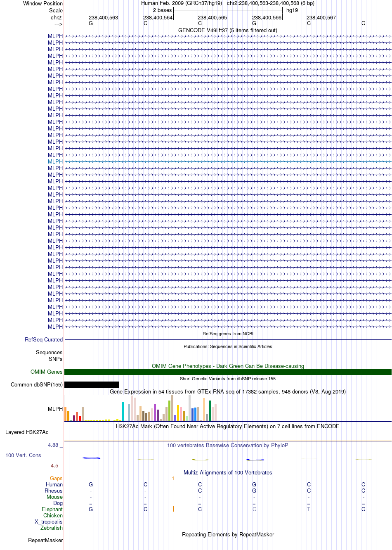The image size is (392, 550).
Task: Click the 4.88 PhyloP upper scale value
Action: (x=55, y=445)
